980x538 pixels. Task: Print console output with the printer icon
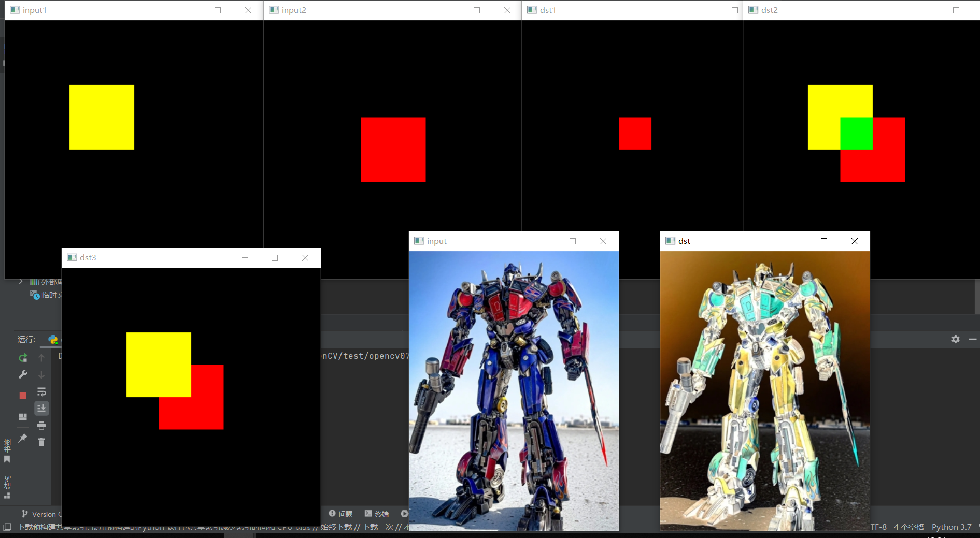click(x=41, y=425)
